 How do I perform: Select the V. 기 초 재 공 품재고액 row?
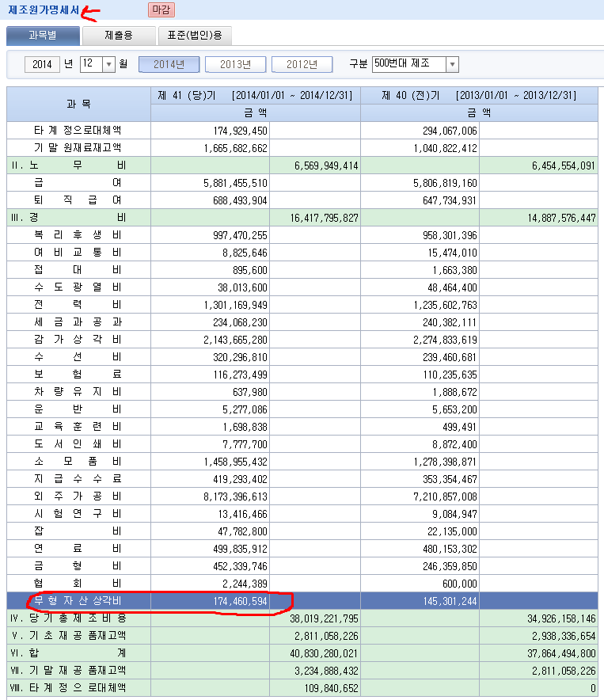click(x=302, y=636)
